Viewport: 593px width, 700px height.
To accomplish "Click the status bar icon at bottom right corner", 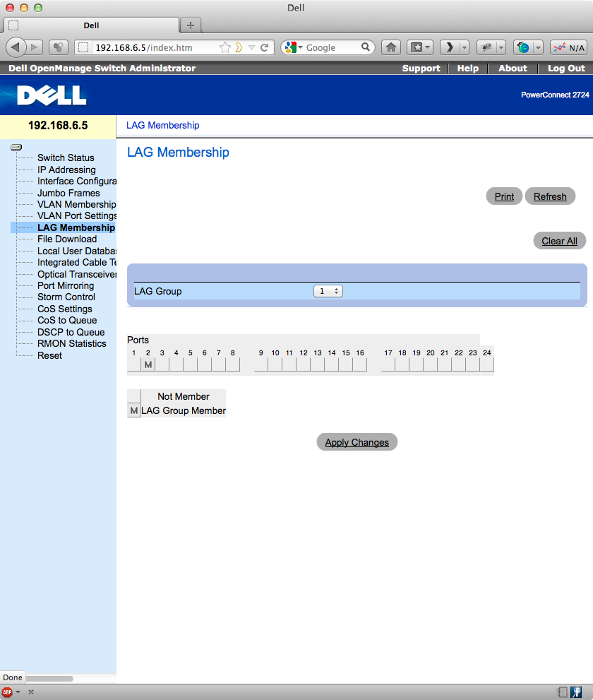I will tap(576, 692).
